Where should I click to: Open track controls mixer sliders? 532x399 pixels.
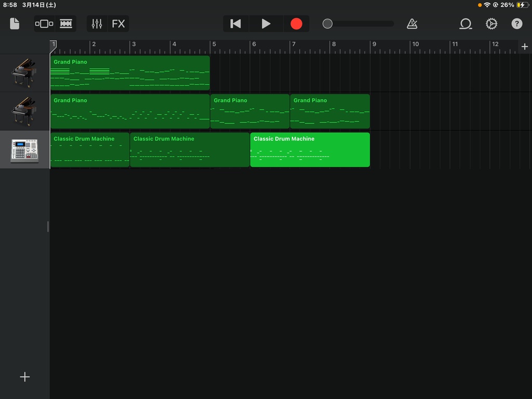[97, 24]
